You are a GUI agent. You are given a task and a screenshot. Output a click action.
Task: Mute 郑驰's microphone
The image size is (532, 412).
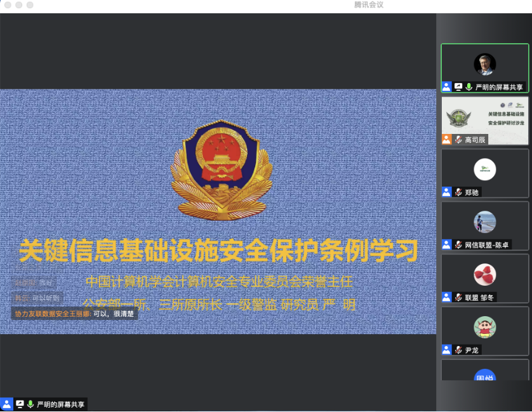457,191
